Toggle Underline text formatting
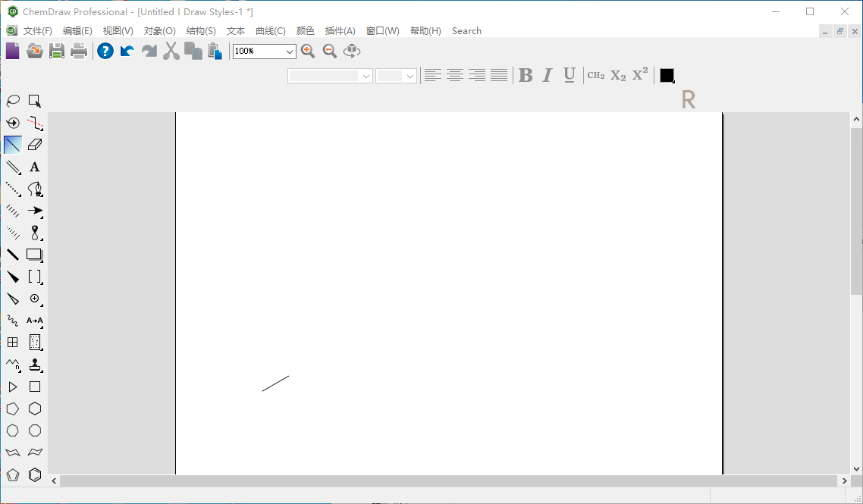The image size is (863, 504). (x=570, y=75)
